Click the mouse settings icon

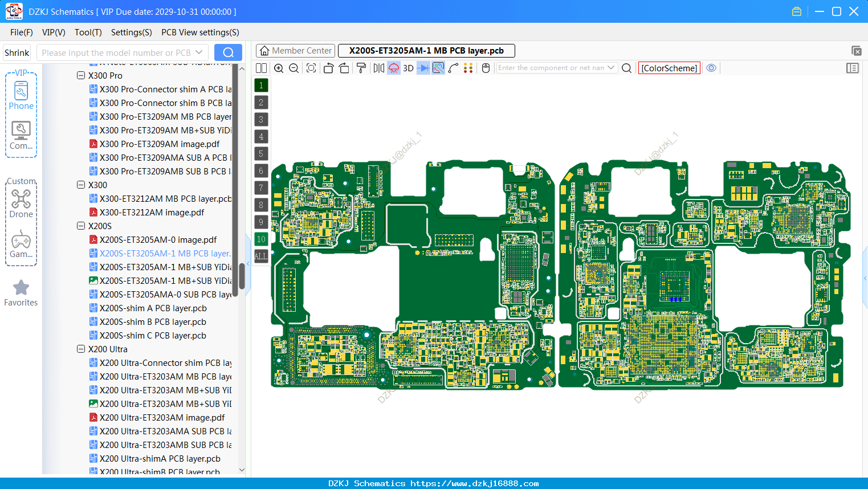[x=486, y=68]
